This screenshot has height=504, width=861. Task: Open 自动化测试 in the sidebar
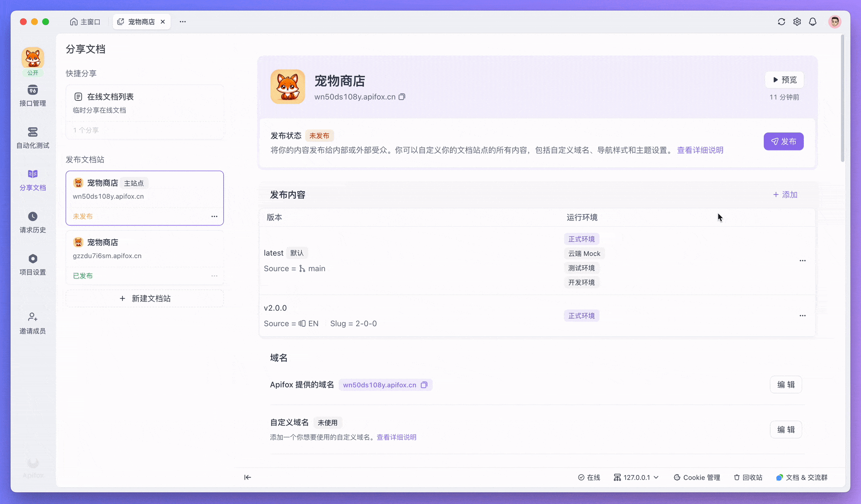tap(33, 132)
